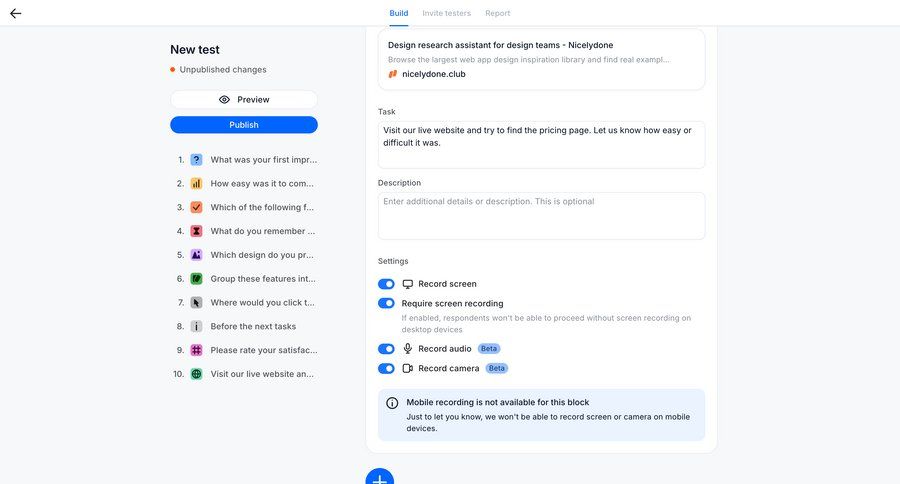The image size is (900, 484).
Task: Toggle the Record camera switch
Action: coord(386,368)
